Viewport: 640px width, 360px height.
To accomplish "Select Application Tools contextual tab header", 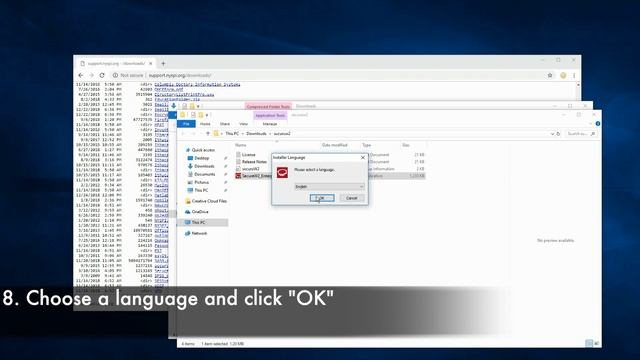I will pyautogui.click(x=270, y=116).
